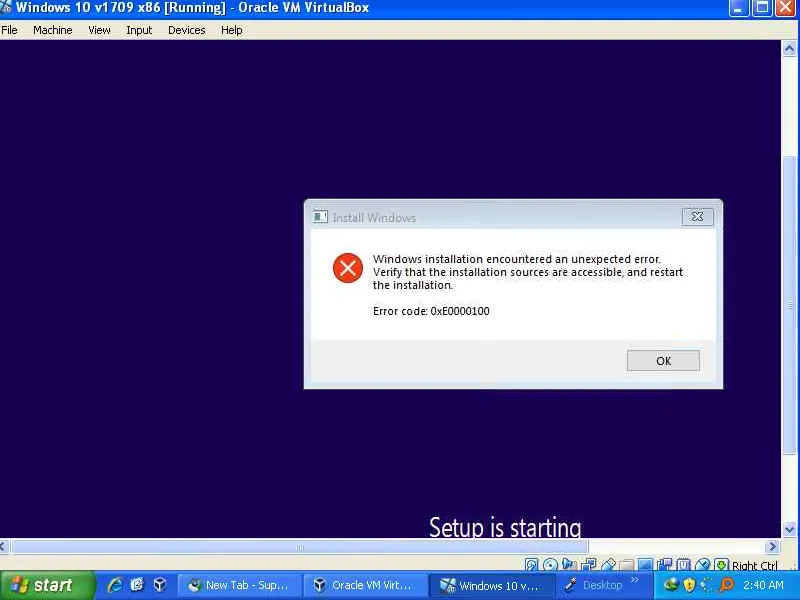Click the orange magnifier tray icon
Image resolution: width=800 pixels, height=600 pixels.
coord(726,585)
